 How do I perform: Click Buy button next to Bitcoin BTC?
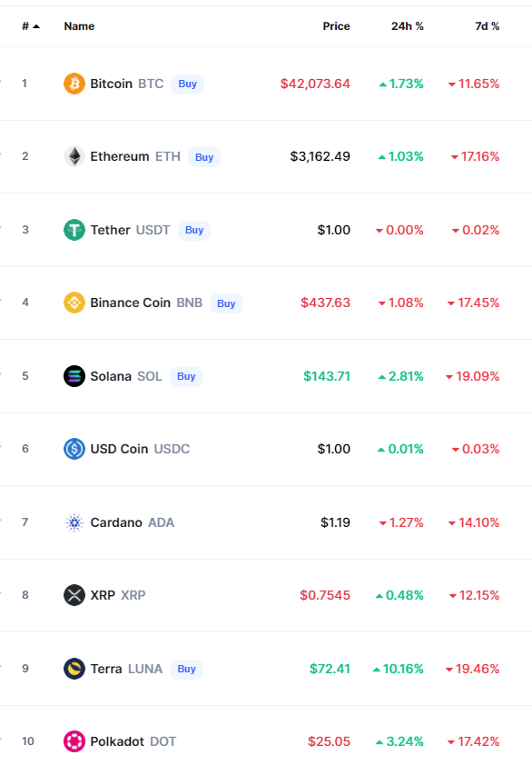pyautogui.click(x=188, y=84)
